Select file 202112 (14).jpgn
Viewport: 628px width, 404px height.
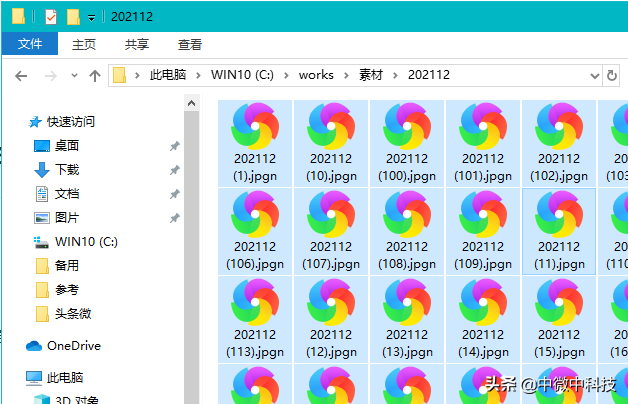[483, 320]
